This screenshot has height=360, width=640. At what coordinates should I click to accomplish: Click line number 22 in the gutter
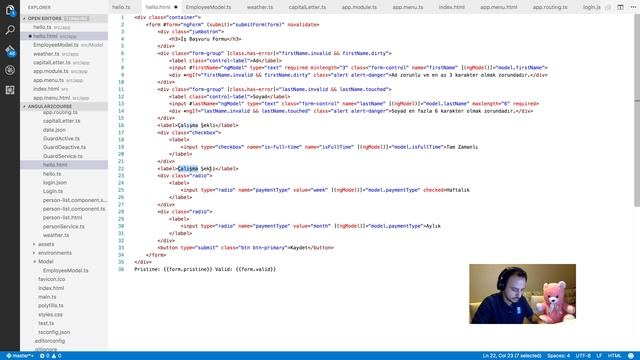click(x=121, y=169)
